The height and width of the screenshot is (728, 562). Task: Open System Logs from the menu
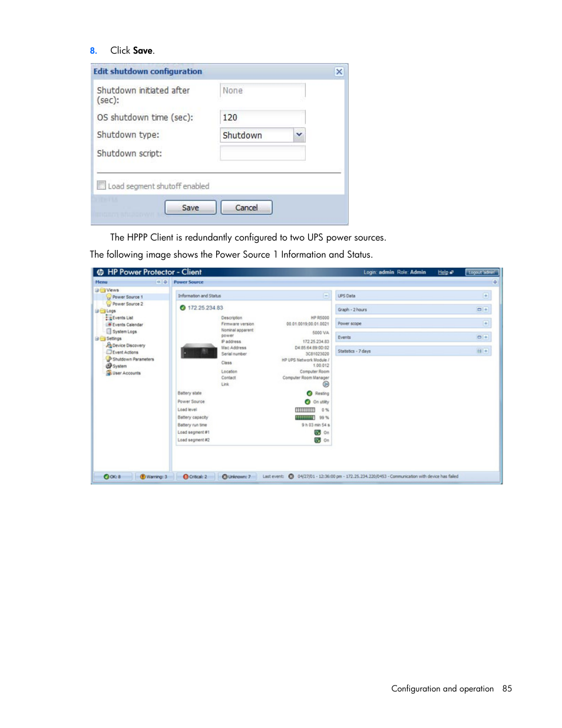pos(124,331)
